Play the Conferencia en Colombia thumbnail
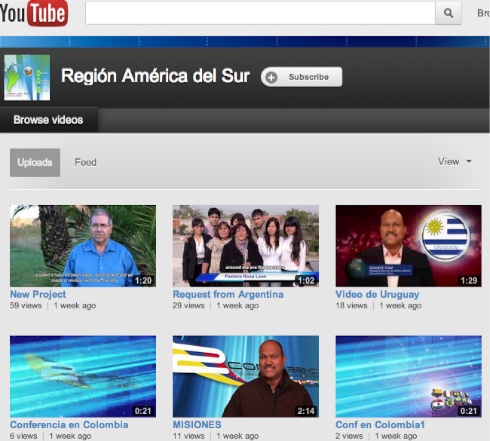This screenshot has width=490, height=441. pos(83,376)
